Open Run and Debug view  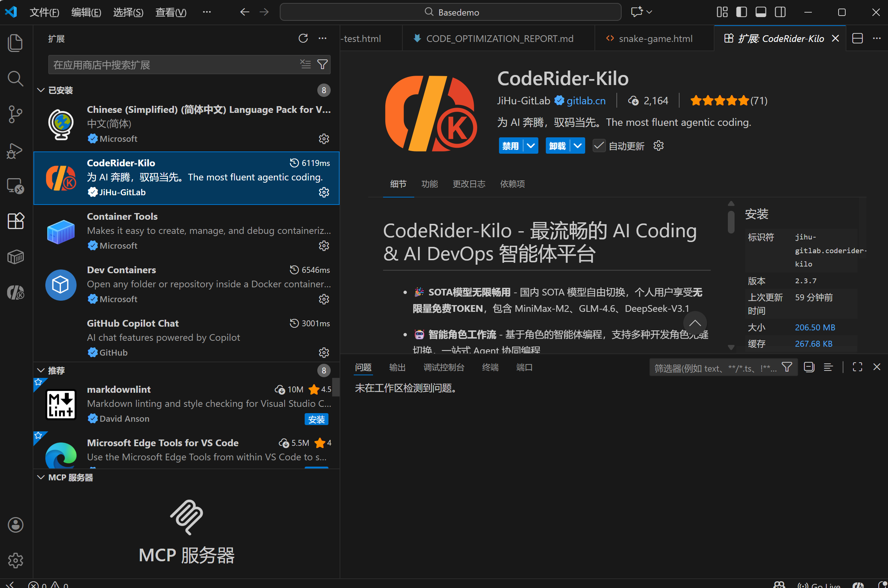[x=15, y=151]
